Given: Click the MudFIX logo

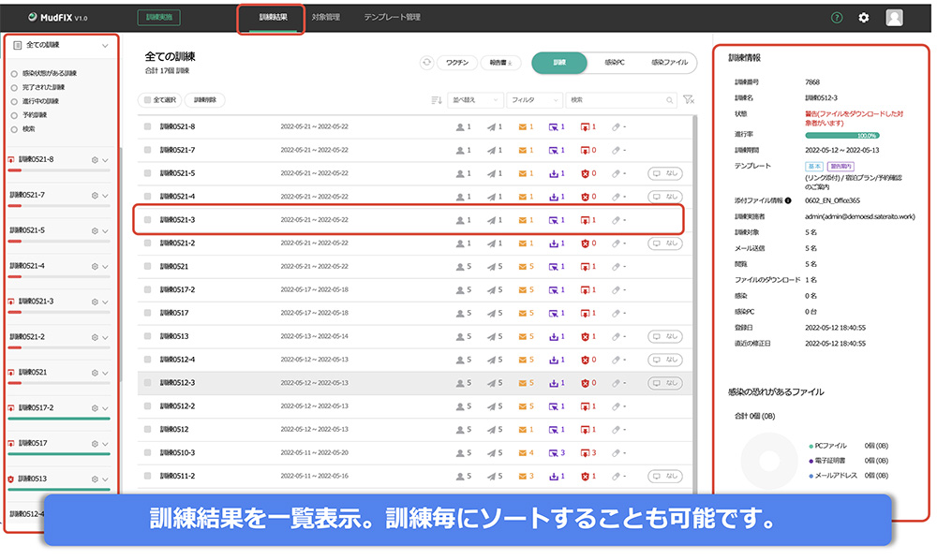Looking at the screenshot, I should point(57,17).
